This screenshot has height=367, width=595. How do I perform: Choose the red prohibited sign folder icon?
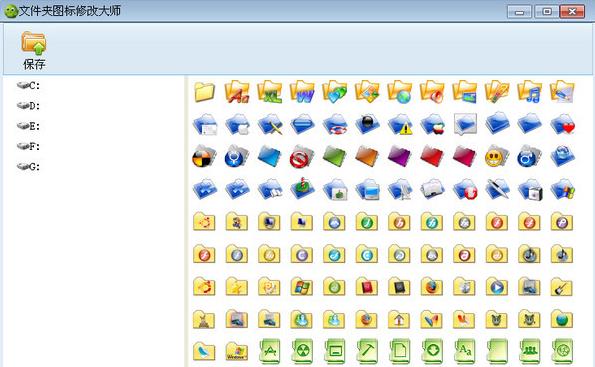[302, 156]
